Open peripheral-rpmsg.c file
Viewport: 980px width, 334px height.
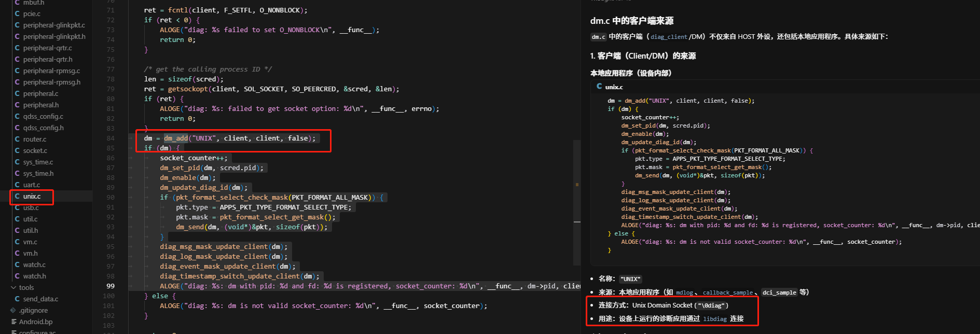pyautogui.click(x=51, y=71)
